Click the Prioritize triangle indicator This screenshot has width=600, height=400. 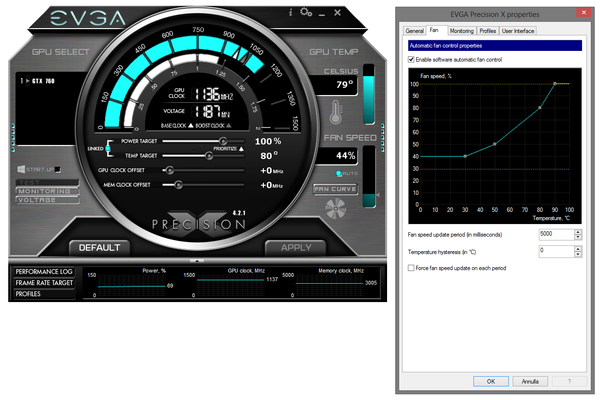pos(241,149)
